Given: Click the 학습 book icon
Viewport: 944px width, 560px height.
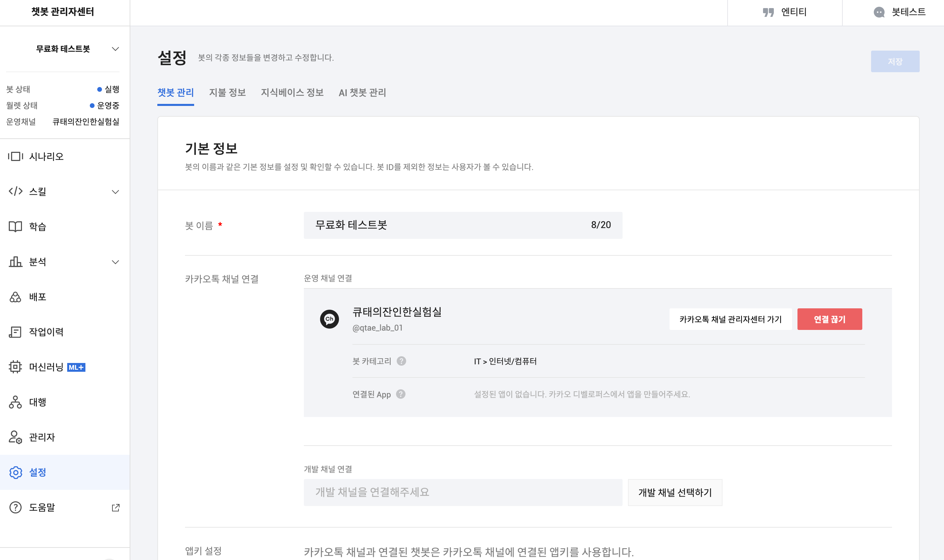Looking at the screenshot, I should [16, 226].
